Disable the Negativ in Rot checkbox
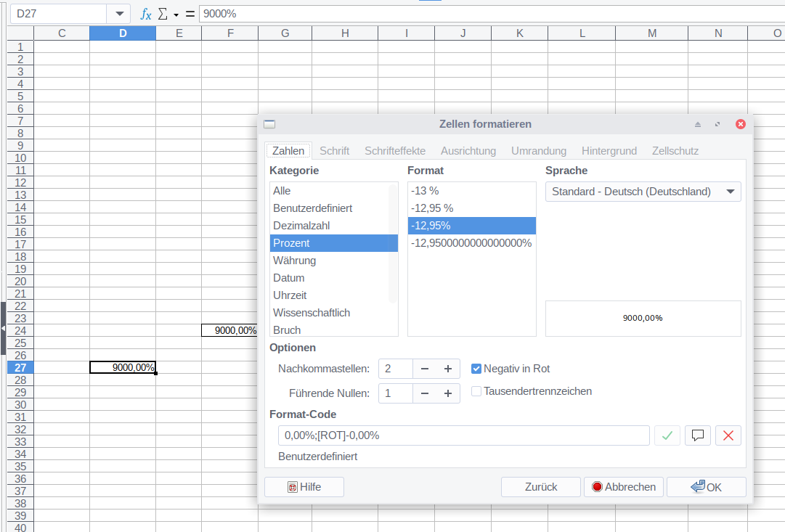 (x=476, y=369)
